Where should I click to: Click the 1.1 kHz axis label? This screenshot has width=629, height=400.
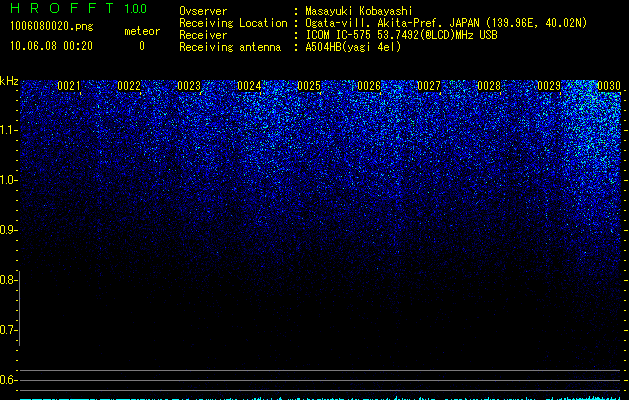(x=8, y=130)
